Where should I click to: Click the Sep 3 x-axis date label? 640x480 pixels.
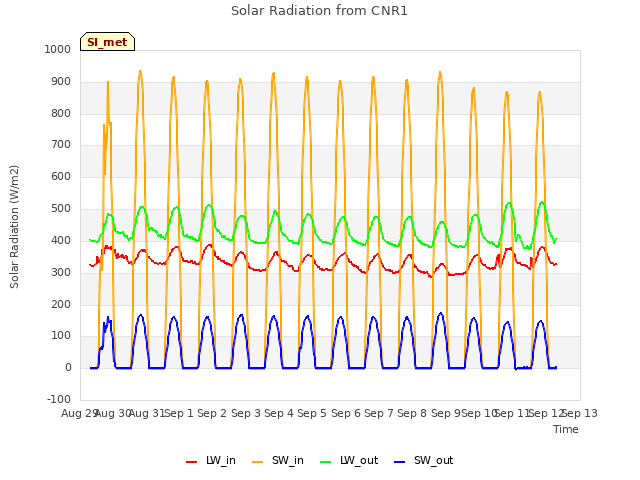[246, 413]
